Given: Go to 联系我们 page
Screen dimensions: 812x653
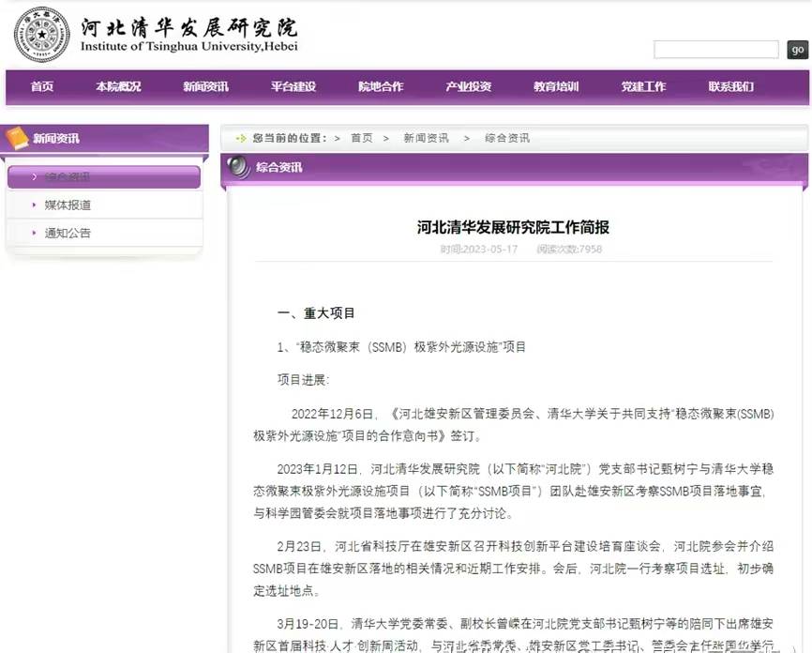Looking at the screenshot, I should pos(730,86).
